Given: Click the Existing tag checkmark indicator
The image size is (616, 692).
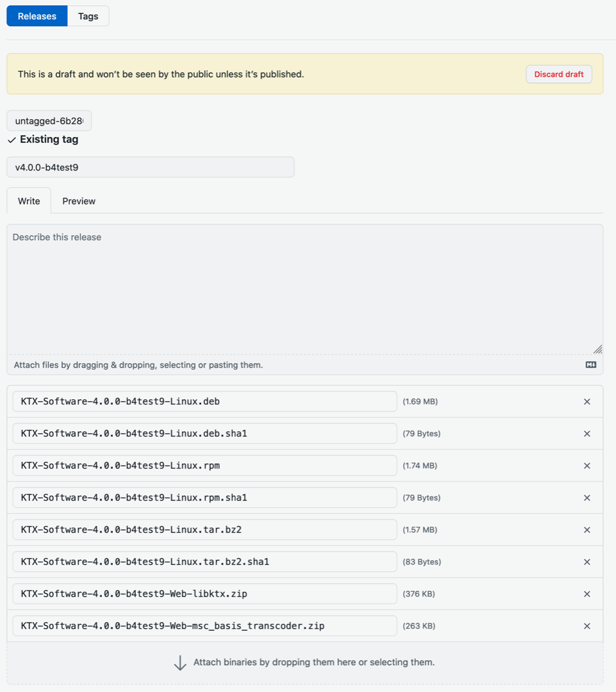Looking at the screenshot, I should [x=11, y=139].
